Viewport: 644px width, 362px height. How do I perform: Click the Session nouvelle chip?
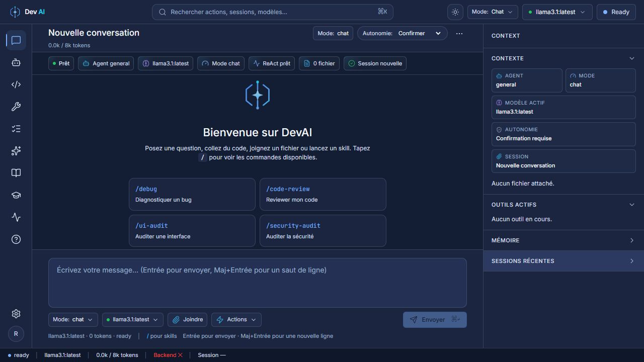(x=375, y=63)
